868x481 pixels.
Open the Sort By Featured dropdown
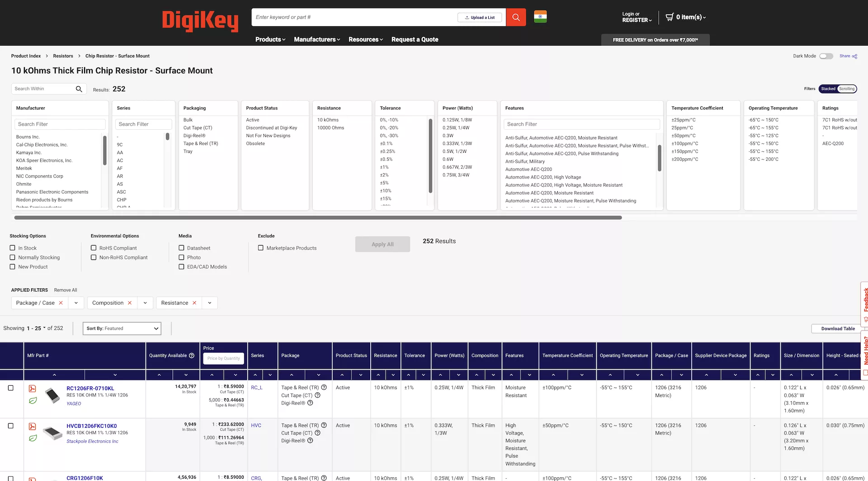pyautogui.click(x=122, y=329)
